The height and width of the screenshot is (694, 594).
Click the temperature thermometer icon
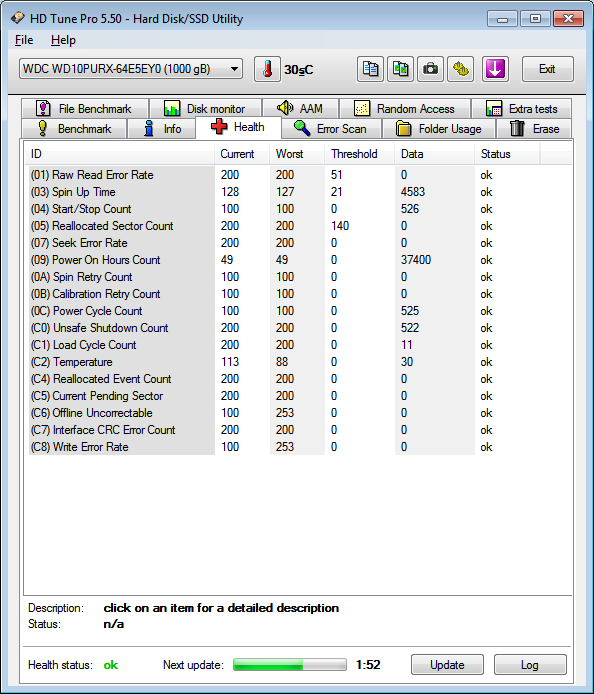(x=267, y=69)
